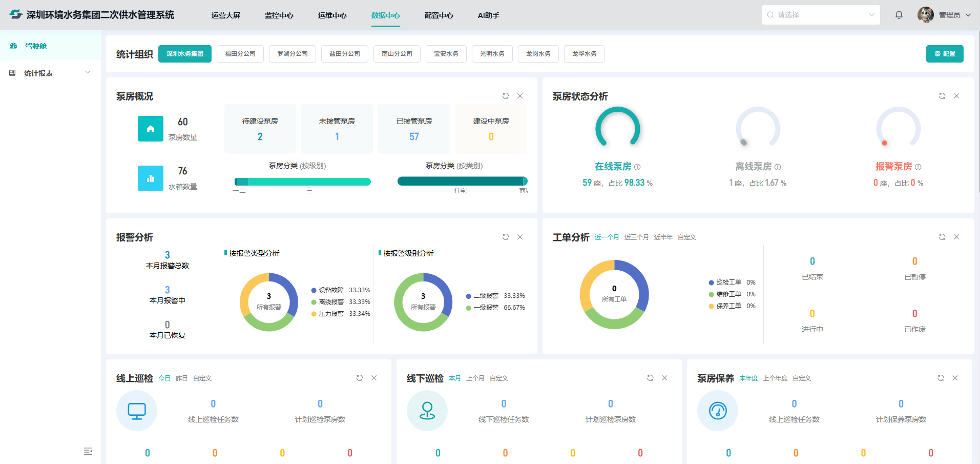Click the notification bell icon
The image size is (980, 464).
(899, 15)
